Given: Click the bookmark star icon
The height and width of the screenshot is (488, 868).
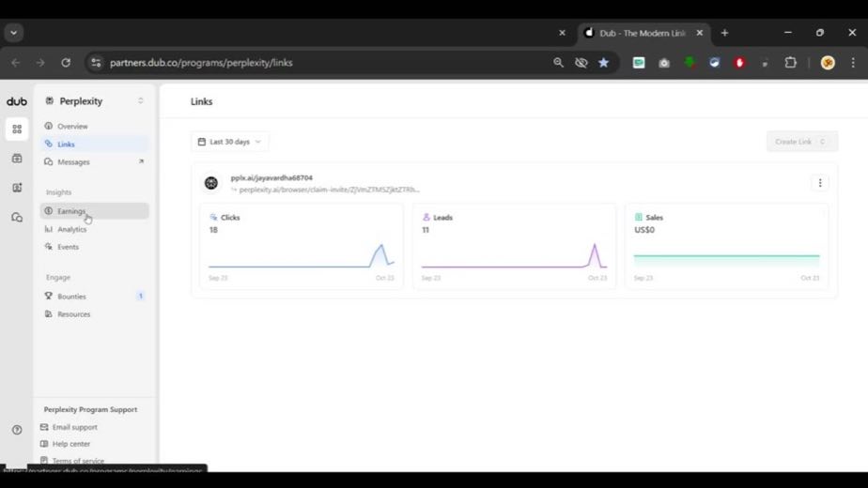Looking at the screenshot, I should point(603,63).
